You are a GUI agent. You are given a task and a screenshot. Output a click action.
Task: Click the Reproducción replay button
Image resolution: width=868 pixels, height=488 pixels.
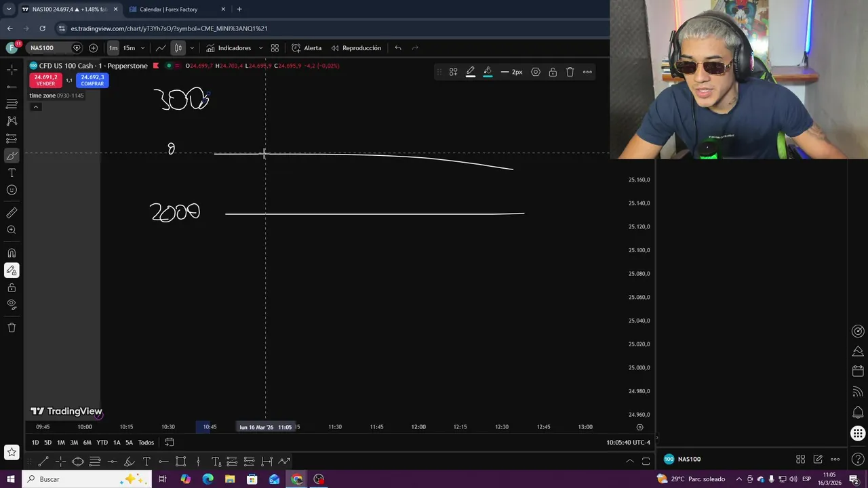tap(356, 48)
